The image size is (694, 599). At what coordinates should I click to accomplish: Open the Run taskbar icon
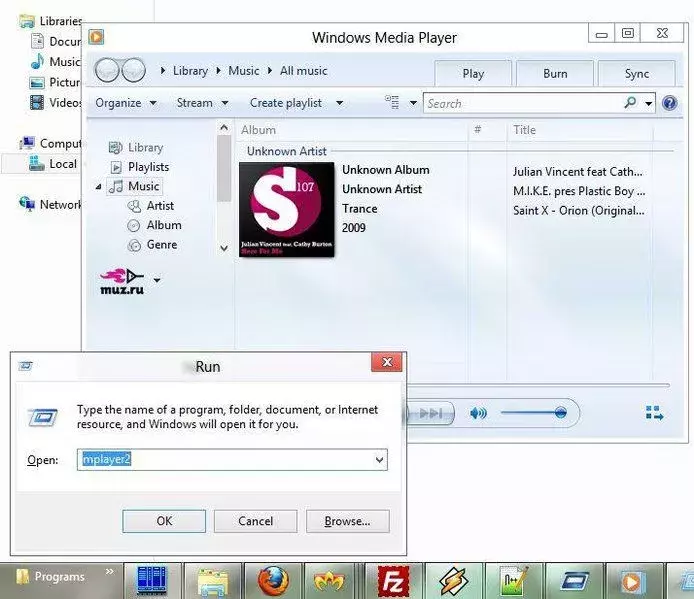(x=574, y=580)
